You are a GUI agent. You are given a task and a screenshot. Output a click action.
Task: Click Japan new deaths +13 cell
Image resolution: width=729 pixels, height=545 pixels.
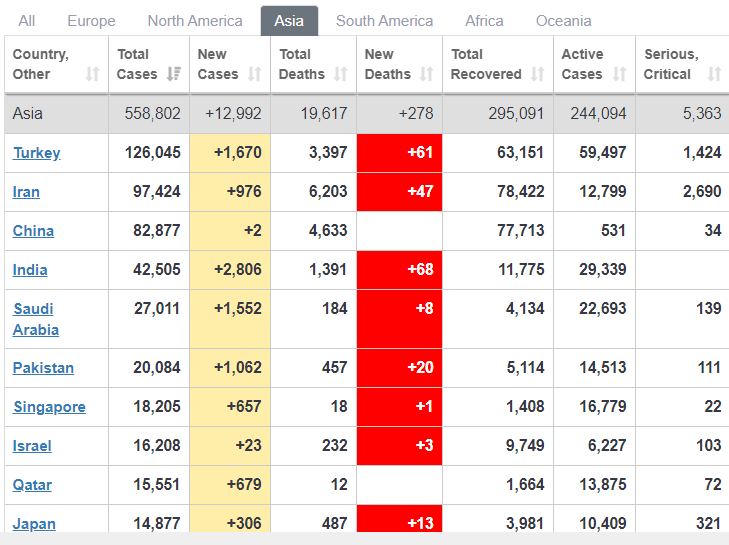click(x=399, y=518)
